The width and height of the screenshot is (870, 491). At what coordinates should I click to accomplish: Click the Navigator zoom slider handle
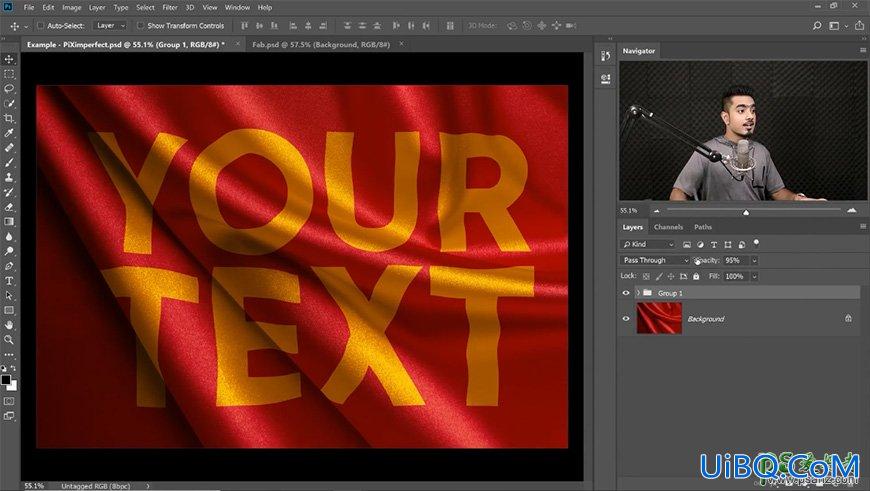pos(746,211)
